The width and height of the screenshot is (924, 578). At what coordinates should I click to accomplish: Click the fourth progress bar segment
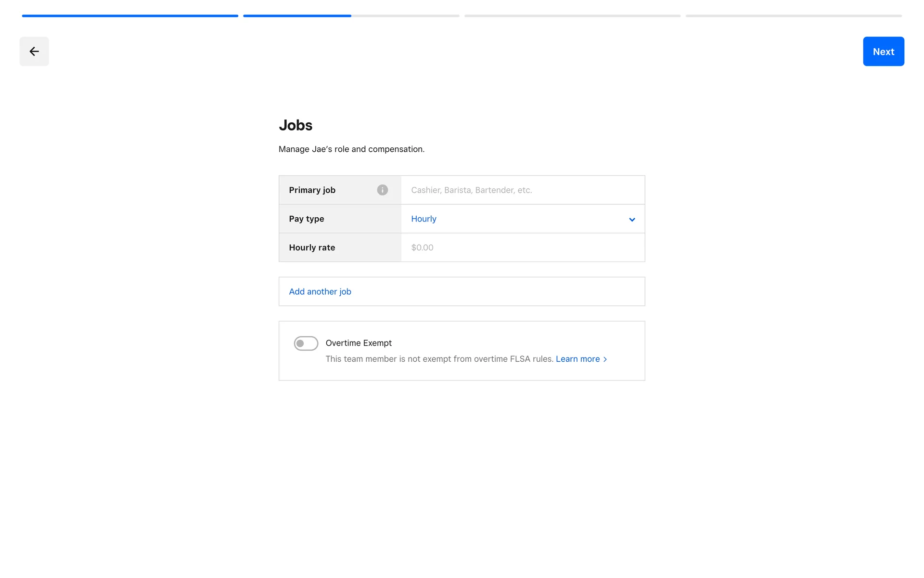tap(794, 16)
